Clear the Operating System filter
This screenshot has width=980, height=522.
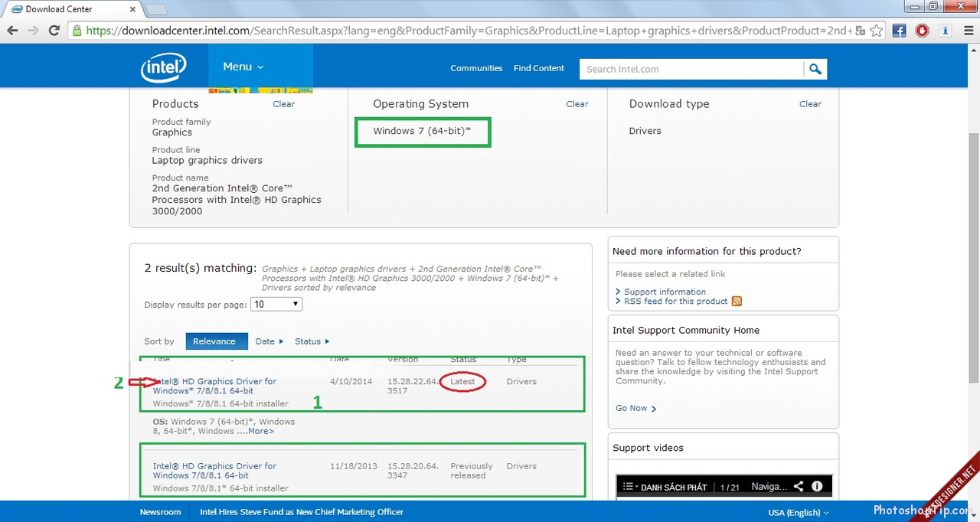(577, 104)
